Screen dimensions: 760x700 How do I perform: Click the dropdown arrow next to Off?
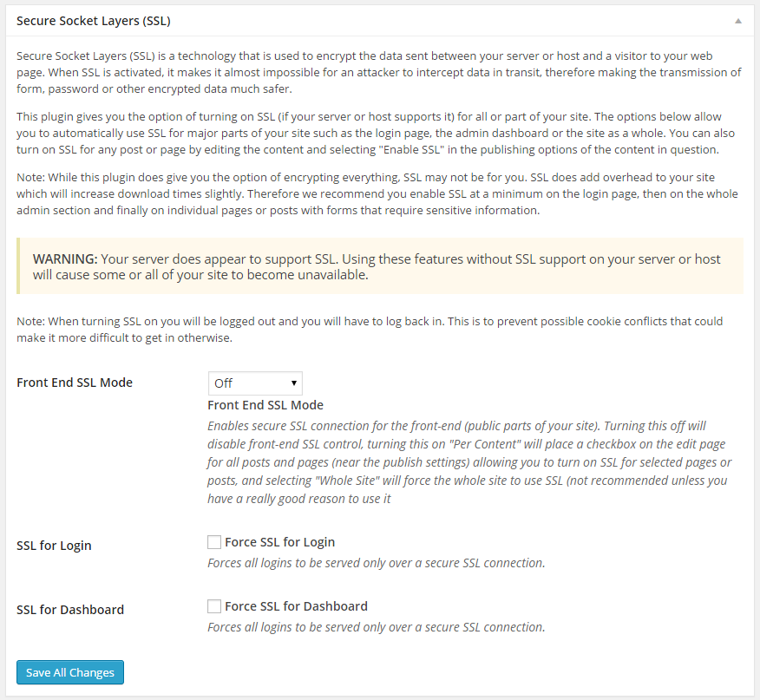point(295,383)
